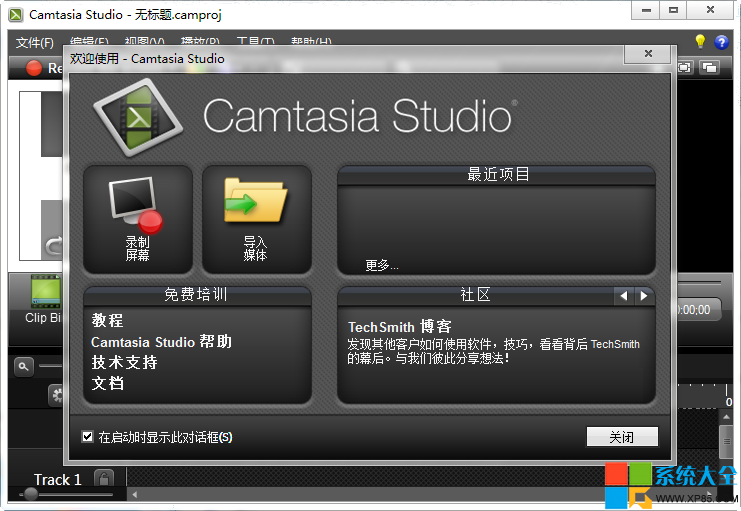Open the 文件(F) menu
Screen dimensions: 741x511
tap(35, 43)
